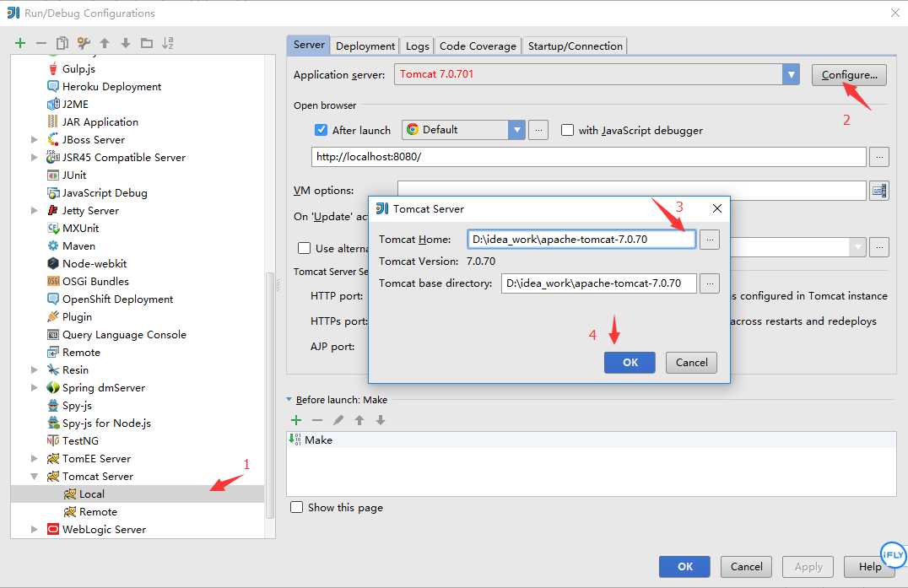Open the Startup/Connection tab
This screenshot has width=908, height=588.
[575, 46]
